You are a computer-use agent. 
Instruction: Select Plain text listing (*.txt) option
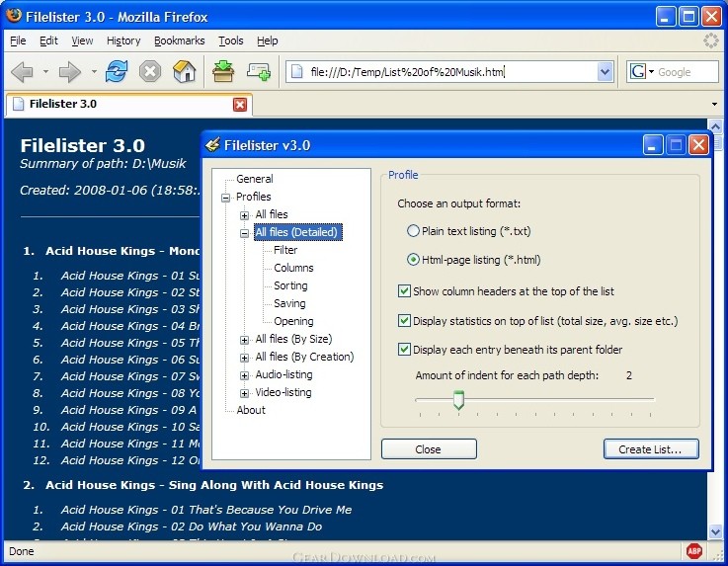(413, 231)
